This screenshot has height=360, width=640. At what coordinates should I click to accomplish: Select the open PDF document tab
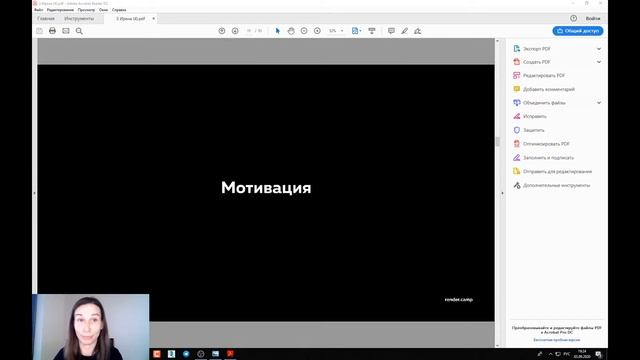point(131,19)
